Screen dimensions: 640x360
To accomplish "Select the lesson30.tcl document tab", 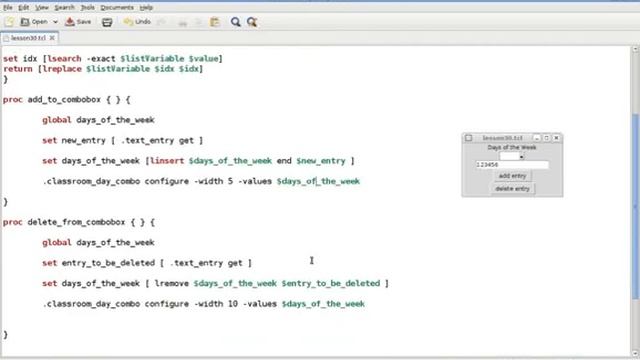I will (x=28, y=38).
